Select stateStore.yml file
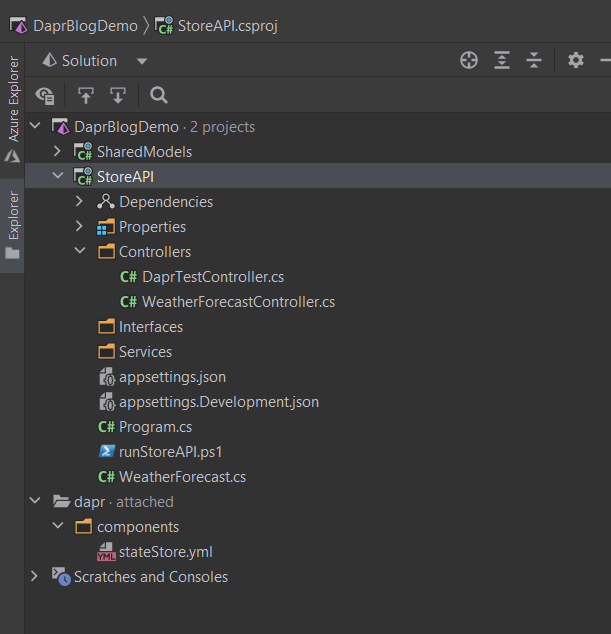 318,552
